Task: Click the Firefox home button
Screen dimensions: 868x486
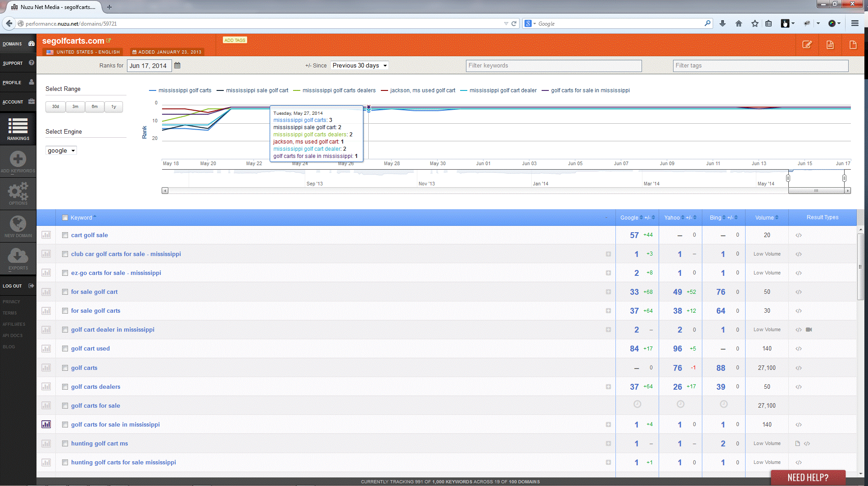Action: [x=739, y=23]
